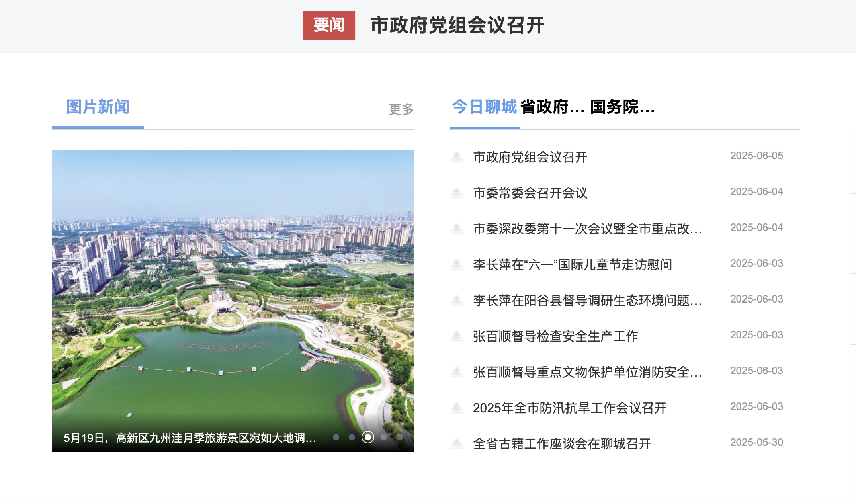Click bullet icon beside 市政府党组会议召开 list row
856x504 pixels.
(457, 157)
